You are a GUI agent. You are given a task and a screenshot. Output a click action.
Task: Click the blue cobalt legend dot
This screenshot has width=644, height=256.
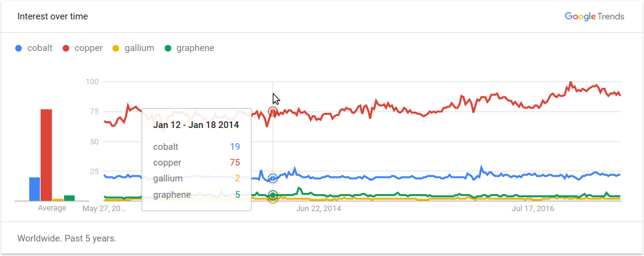point(19,48)
